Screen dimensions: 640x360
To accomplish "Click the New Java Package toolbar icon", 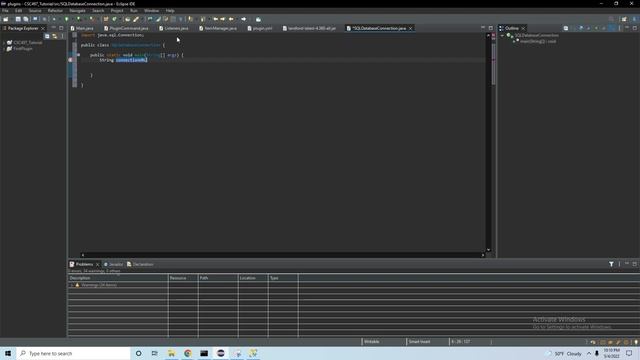I will [x=106, y=19].
